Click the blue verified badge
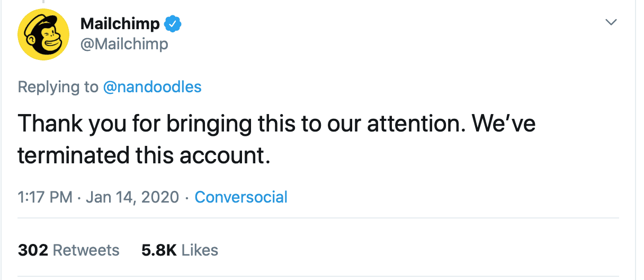644x280 pixels. pyautogui.click(x=173, y=24)
